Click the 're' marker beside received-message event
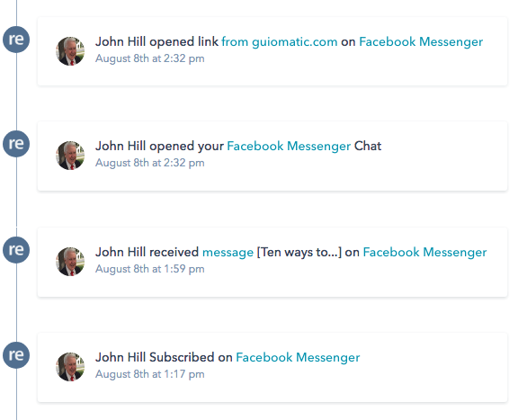The image size is (518, 420). click(16, 250)
